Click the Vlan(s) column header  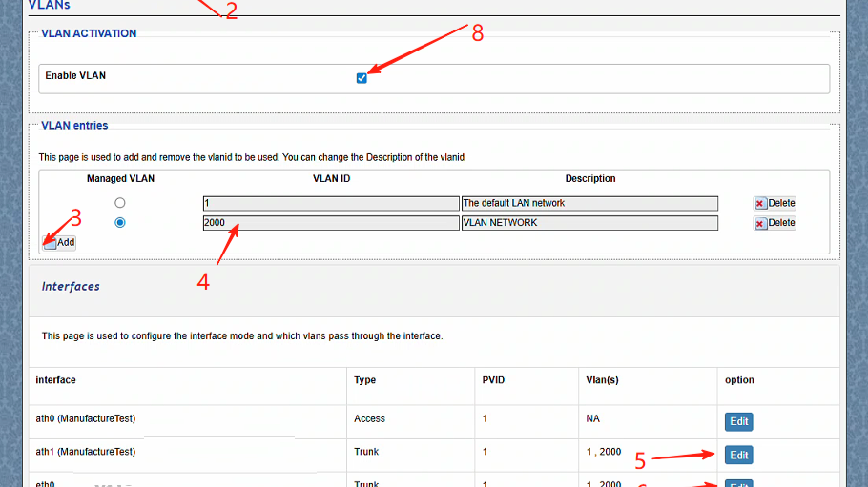[602, 380]
